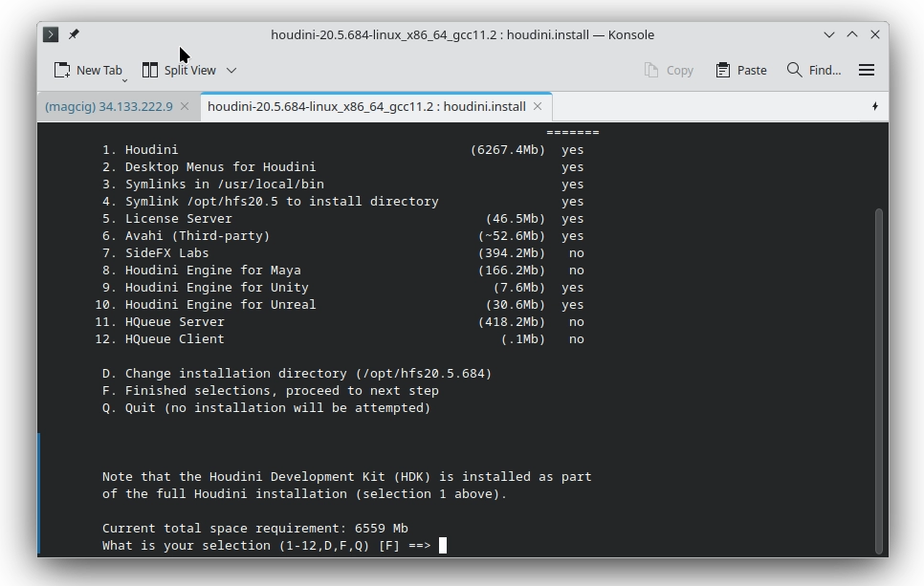Click the 'HQueue Client' line
The width and height of the screenshot is (924, 586).
pos(340,339)
